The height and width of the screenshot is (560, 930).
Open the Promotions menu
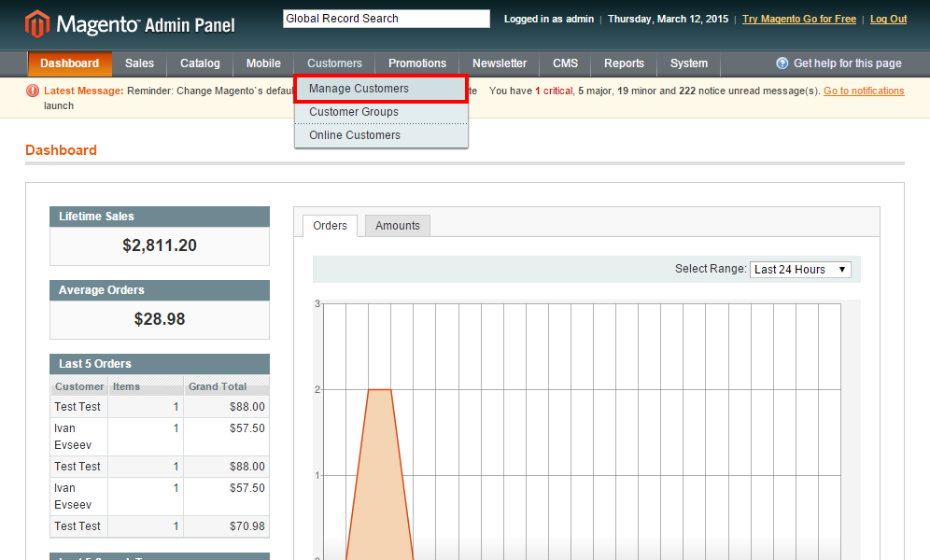417,63
